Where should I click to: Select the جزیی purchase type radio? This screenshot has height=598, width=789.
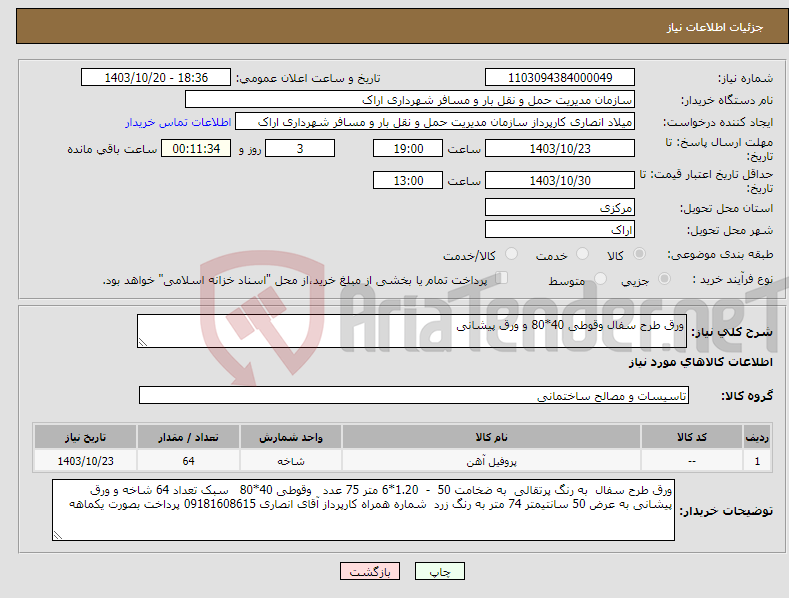click(664, 278)
